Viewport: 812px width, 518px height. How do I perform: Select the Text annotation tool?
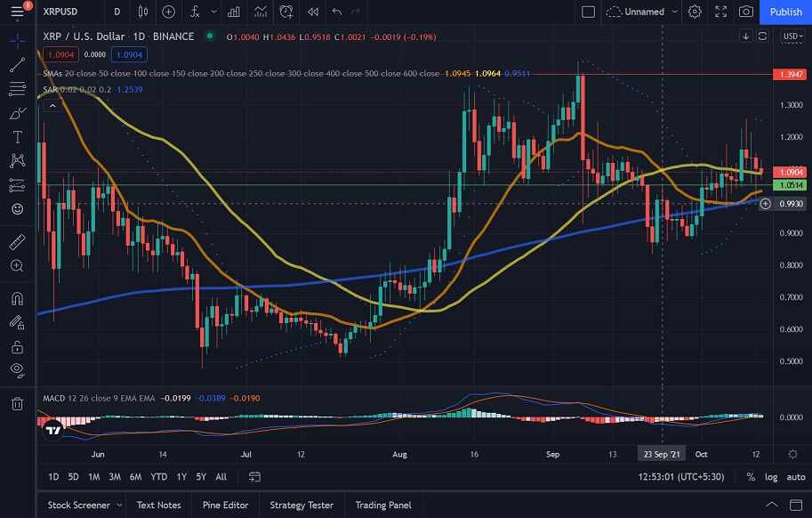coord(17,137)
